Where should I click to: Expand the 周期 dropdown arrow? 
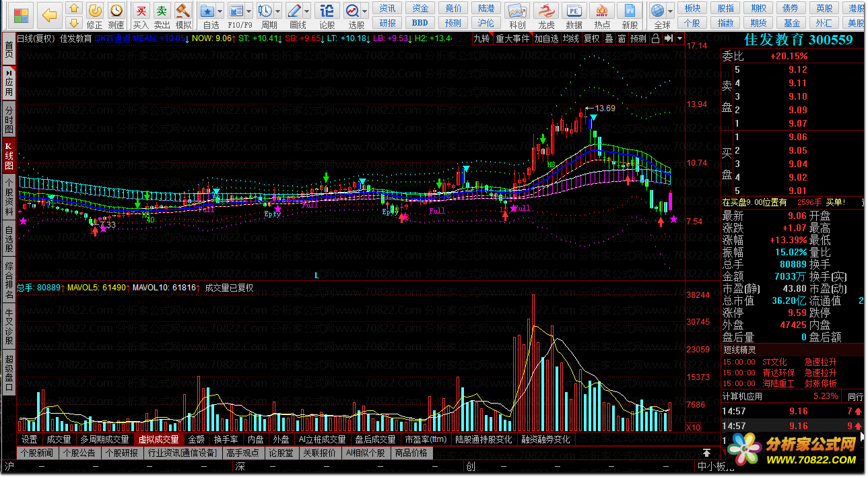[278, 11]
